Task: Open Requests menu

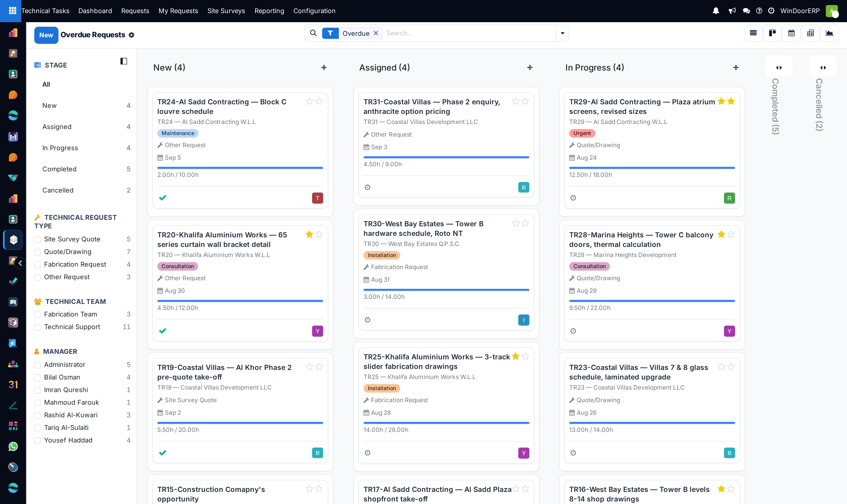Action: click(x=135, y=11)
